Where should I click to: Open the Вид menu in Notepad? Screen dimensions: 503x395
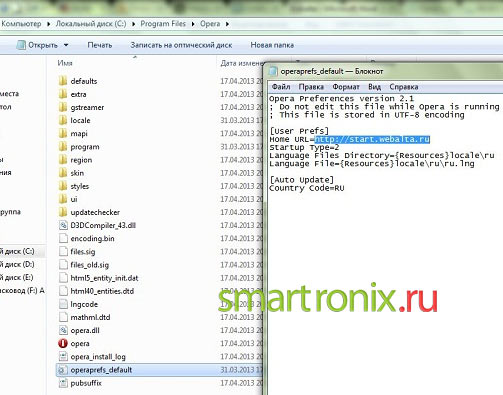(374, 87)
